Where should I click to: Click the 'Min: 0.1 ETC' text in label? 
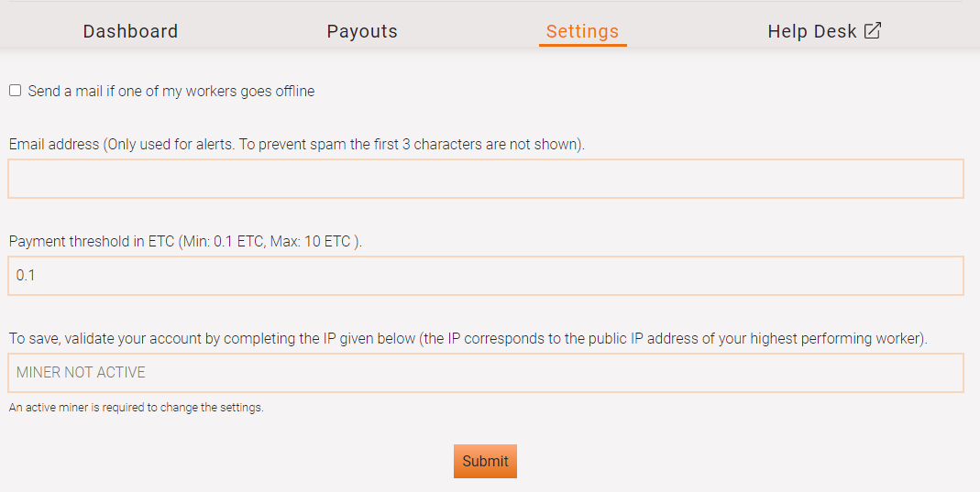coord(223,242)
